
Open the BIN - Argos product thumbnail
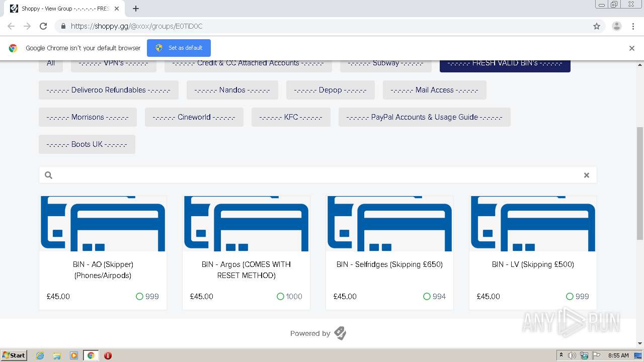(x=247, y=224)
